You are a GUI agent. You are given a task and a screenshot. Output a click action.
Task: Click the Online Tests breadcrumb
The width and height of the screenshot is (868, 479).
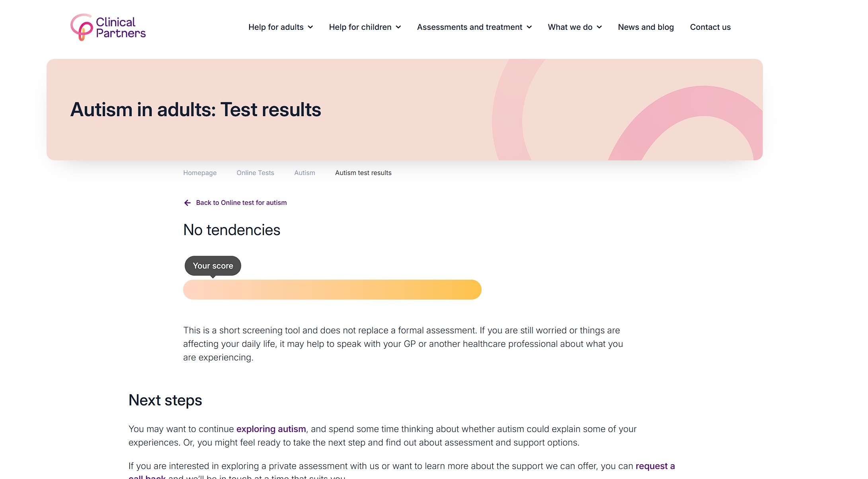[255, 173]
